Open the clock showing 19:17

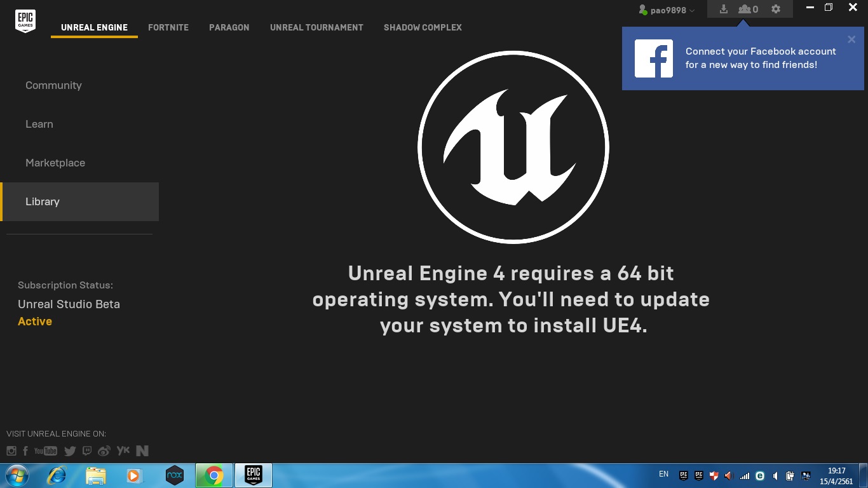click(836, 476)
